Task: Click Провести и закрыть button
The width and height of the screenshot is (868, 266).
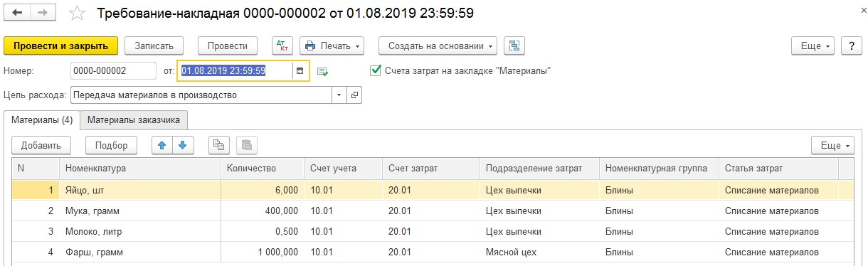Action: point(60,46)
